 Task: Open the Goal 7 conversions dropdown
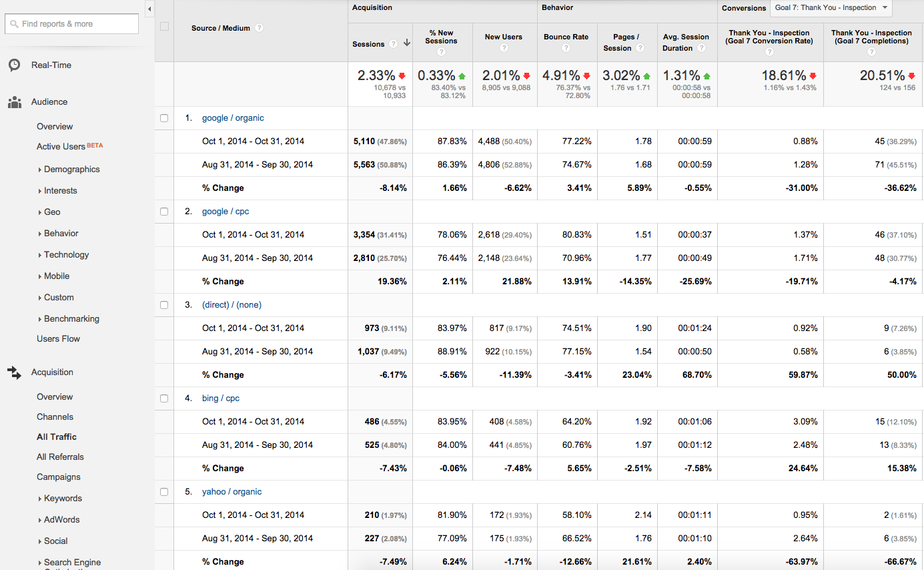[831, 8]
